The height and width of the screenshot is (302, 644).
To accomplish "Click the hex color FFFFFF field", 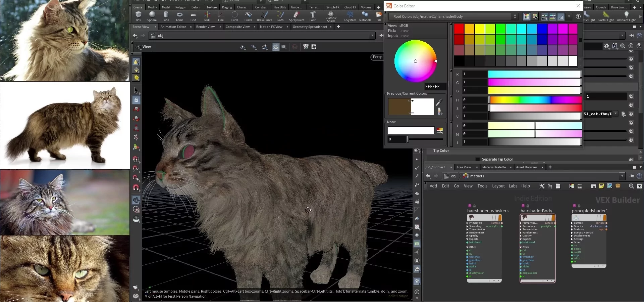I will (x=435, y=87).
